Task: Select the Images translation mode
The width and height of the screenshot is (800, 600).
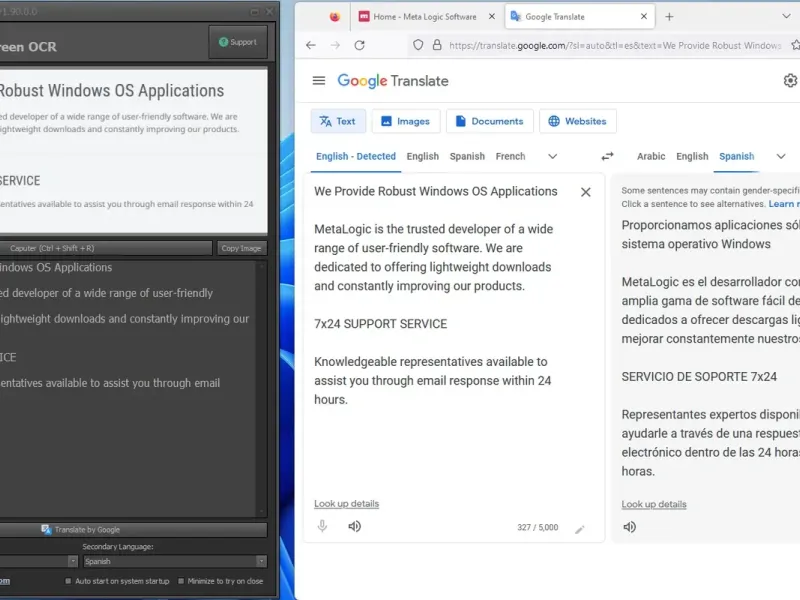Action: point(406,121)
